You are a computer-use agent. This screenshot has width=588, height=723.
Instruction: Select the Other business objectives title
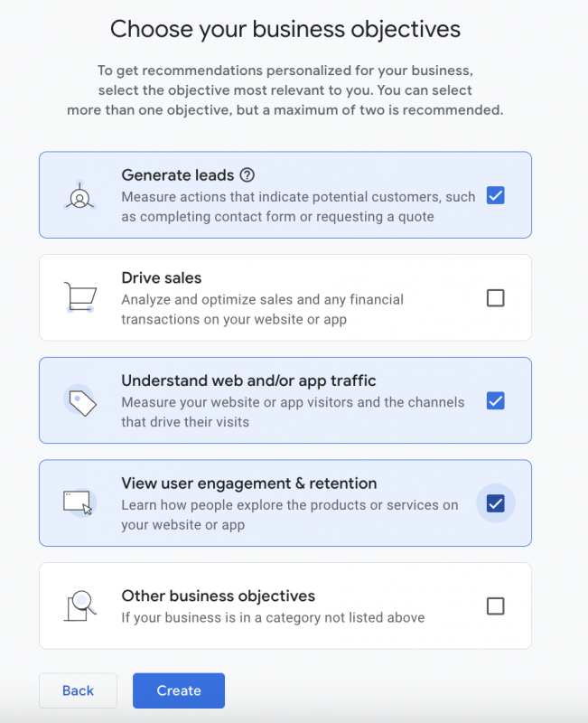[219, 596]
